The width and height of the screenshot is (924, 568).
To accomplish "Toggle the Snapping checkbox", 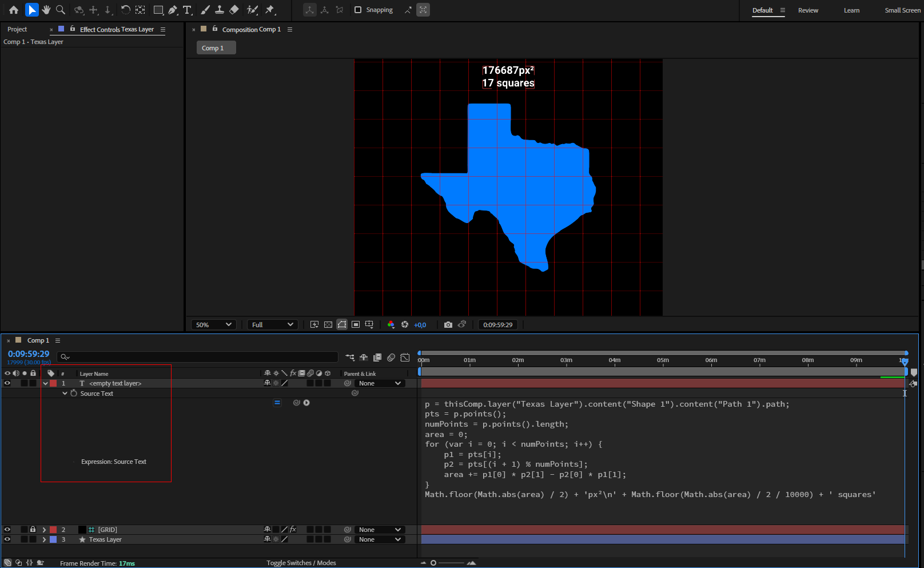I will click(357, 10).
